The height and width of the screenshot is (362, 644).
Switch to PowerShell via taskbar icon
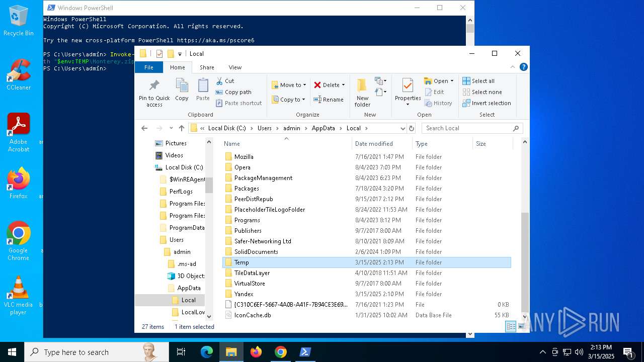305,352
